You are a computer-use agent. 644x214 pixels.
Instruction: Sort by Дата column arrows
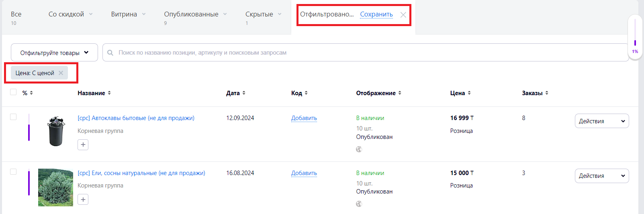pyautogui.click(x=244, y=93)
